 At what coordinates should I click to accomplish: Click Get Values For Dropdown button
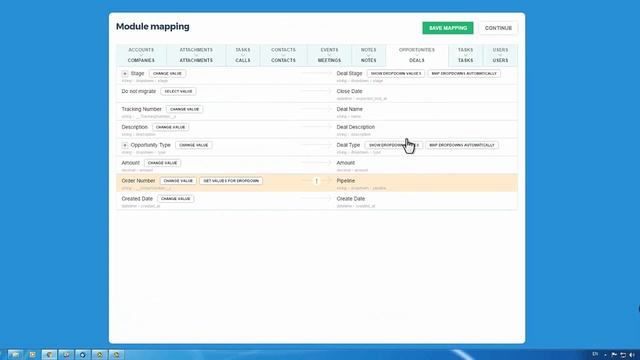(x=231, y=181)
